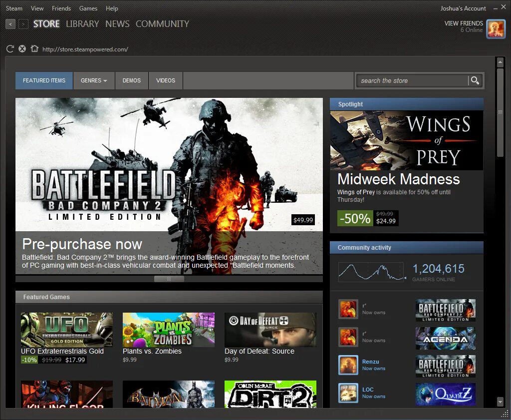The image size is (511, 420).
Task: Open the Renzu profile link
Action: point(371,362)
